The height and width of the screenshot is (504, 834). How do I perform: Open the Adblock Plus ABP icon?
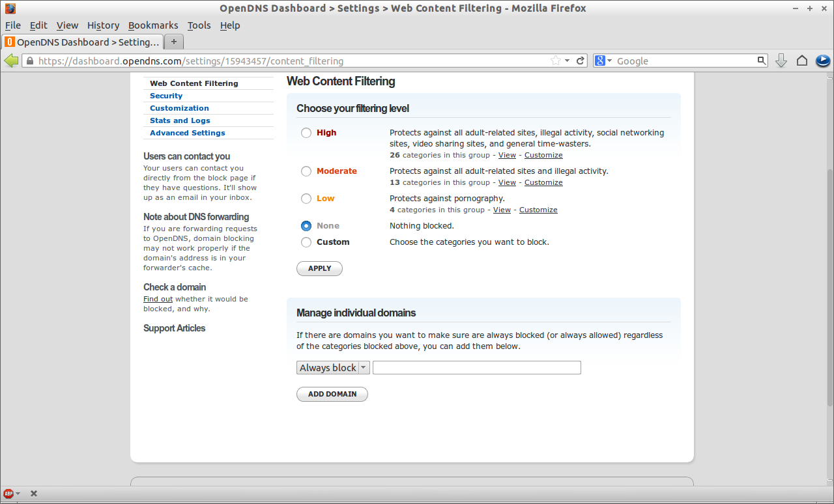coord(8,494)
